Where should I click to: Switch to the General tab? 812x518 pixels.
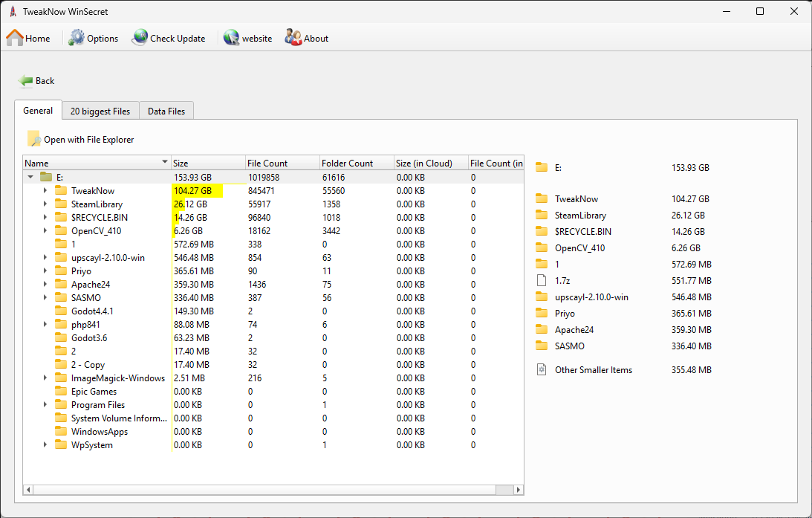click(38, 110)
